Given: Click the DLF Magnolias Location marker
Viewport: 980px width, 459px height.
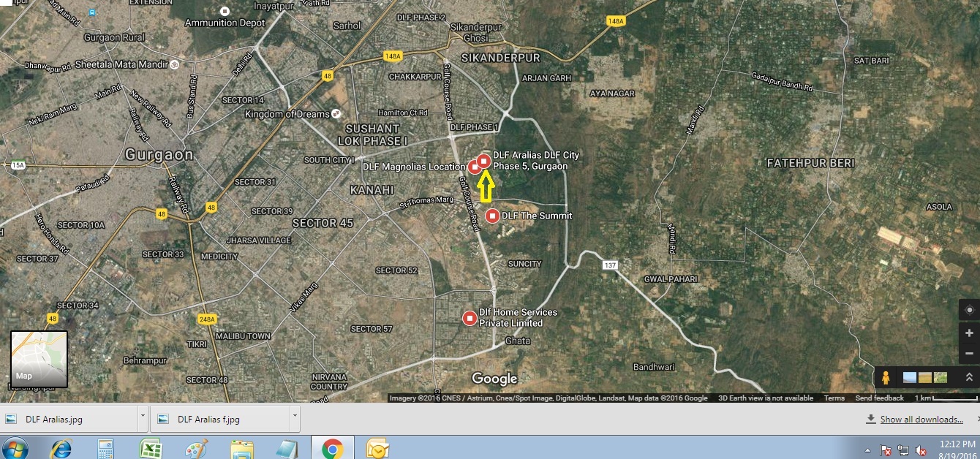Looking at the screenshot, I should [x=474, y=167].
